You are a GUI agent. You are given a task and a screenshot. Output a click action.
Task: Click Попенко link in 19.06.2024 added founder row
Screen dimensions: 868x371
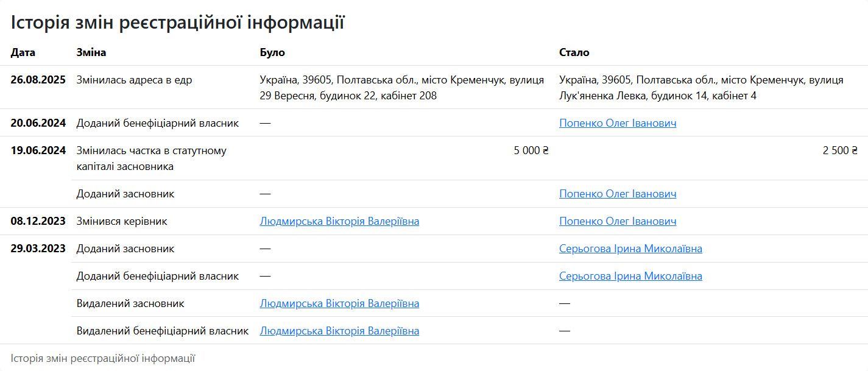coord(617,194)
